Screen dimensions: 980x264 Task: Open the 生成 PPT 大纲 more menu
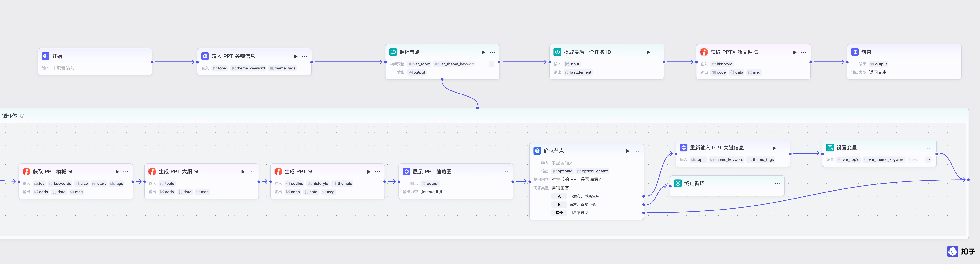(252, 172)
